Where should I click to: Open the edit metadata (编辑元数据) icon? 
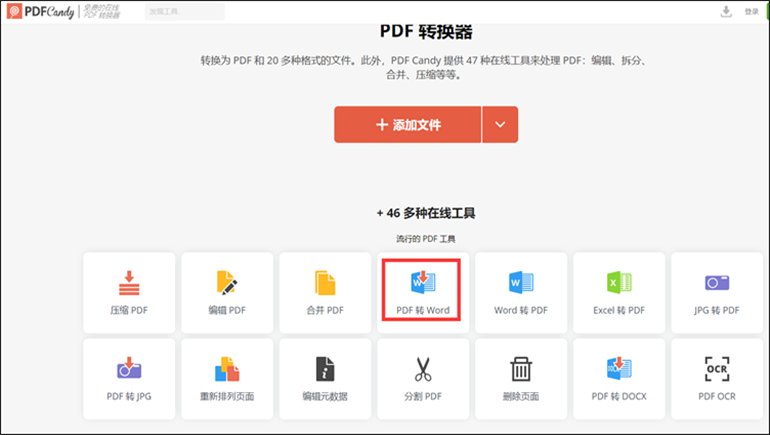point(325,369)
